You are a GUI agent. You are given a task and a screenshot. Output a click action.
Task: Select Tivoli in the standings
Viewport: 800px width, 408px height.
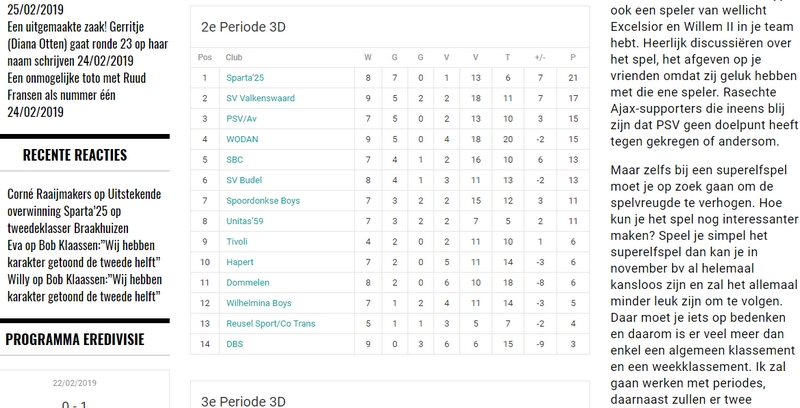(x=237, y=241)
